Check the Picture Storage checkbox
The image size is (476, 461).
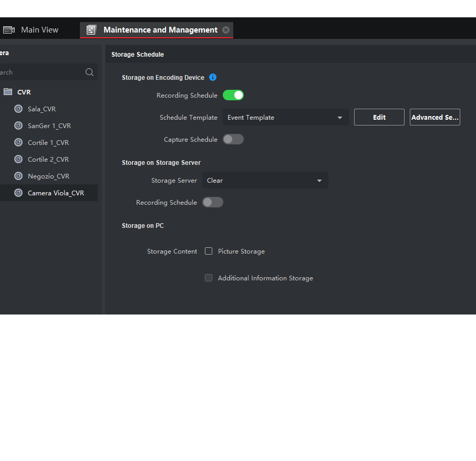(x=209, y=252)
